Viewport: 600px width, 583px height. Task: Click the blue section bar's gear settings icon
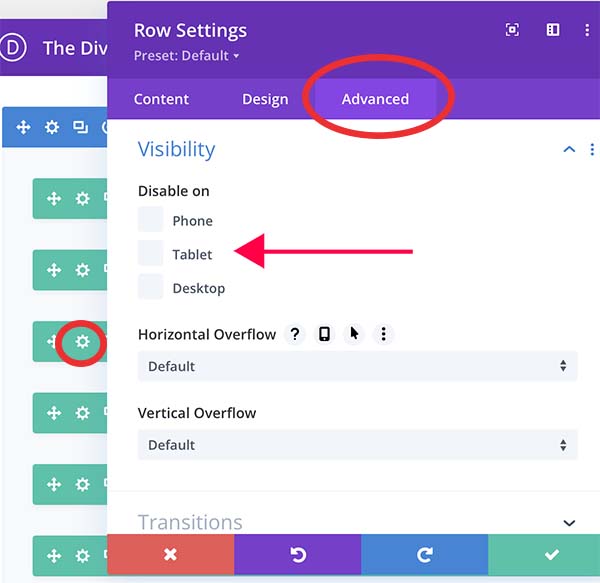52,127
